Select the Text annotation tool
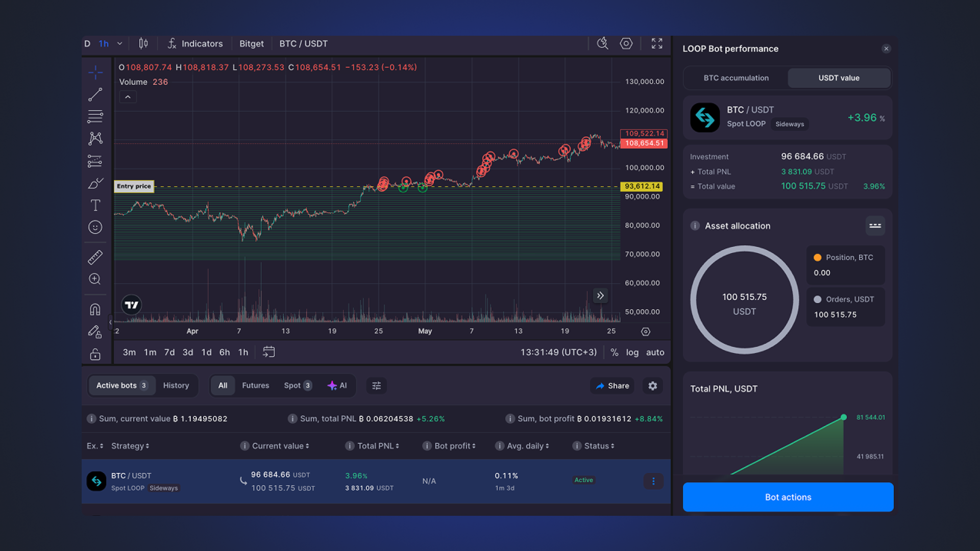The image size is (980, 551). (x=95, y=205)
